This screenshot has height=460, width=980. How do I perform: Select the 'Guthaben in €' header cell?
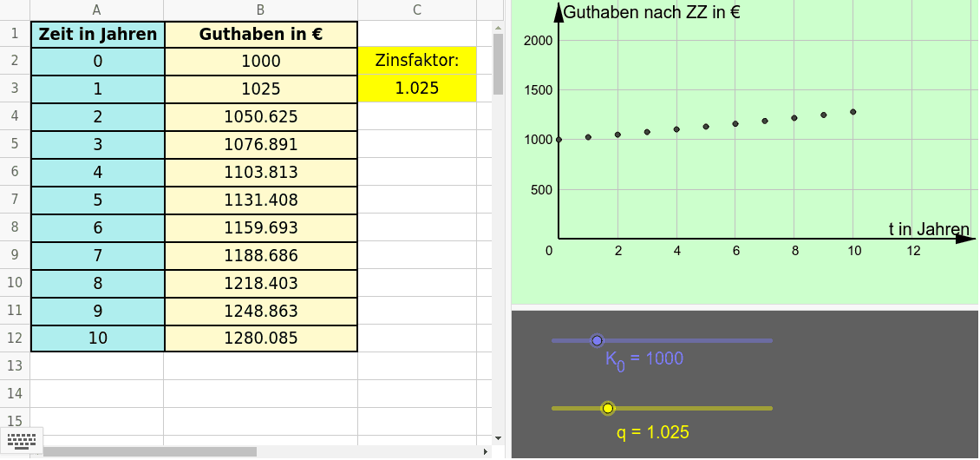[x=261, y=34]
